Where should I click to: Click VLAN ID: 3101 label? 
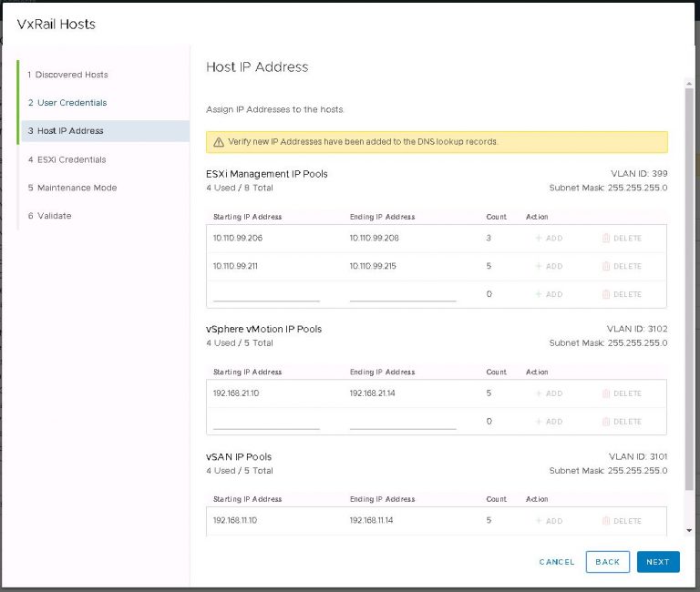pyautogui.click(x=638, y=457)
